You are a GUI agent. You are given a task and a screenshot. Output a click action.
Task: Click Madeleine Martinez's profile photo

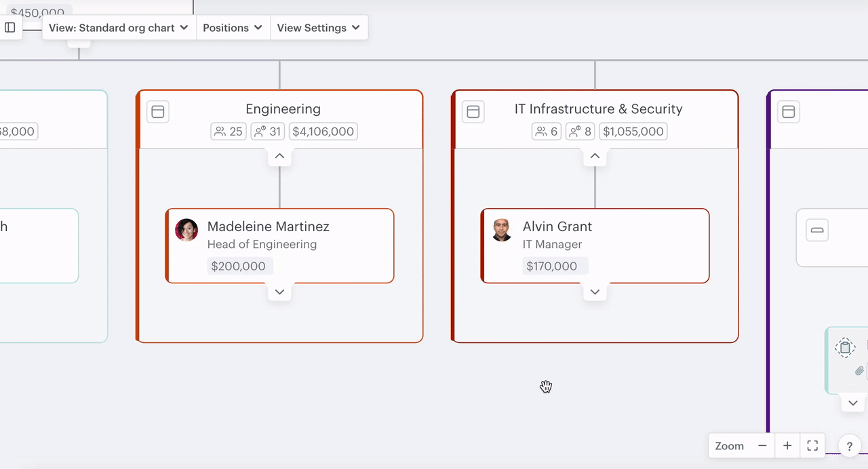[x=186, y=230]
